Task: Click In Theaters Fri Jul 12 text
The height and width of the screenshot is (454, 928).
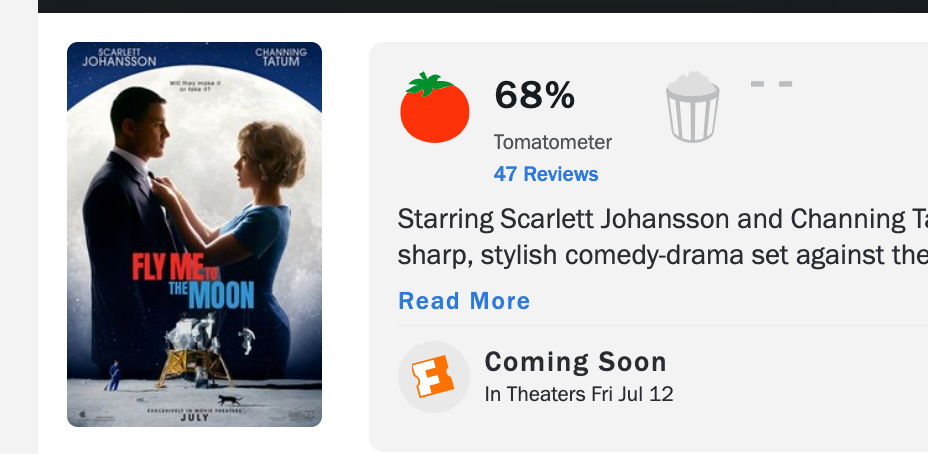Action: coord(579,394)
